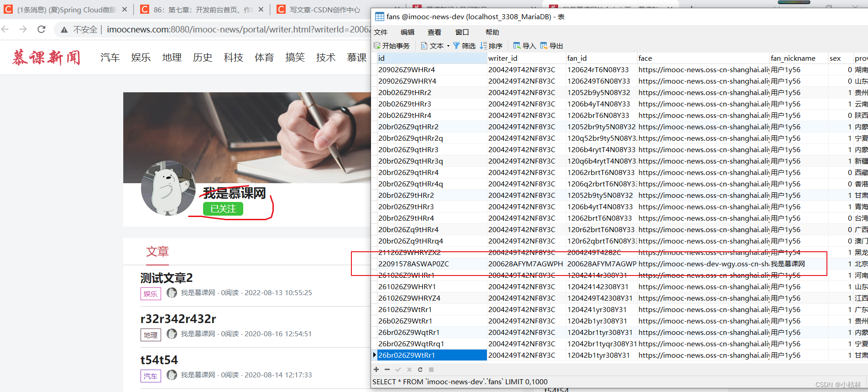Reload the browser page
Viewport: 868px width, 392px height.
tap(42, 29)
